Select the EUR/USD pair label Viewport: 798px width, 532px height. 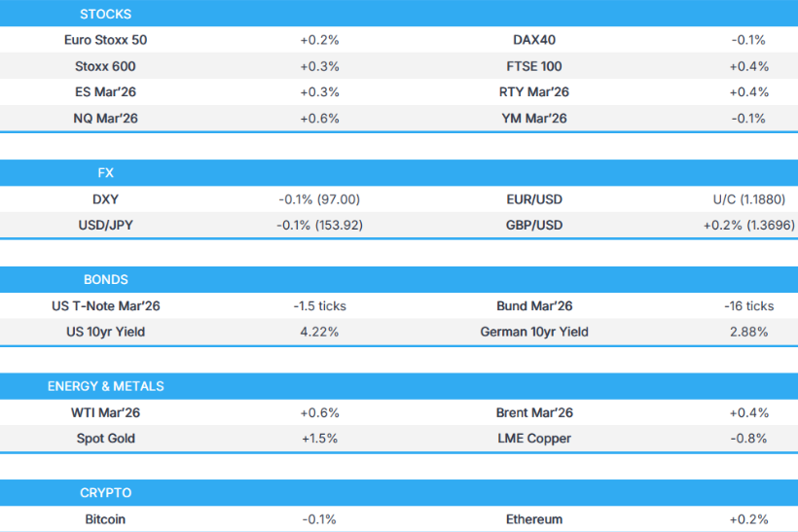pos(533,199)
